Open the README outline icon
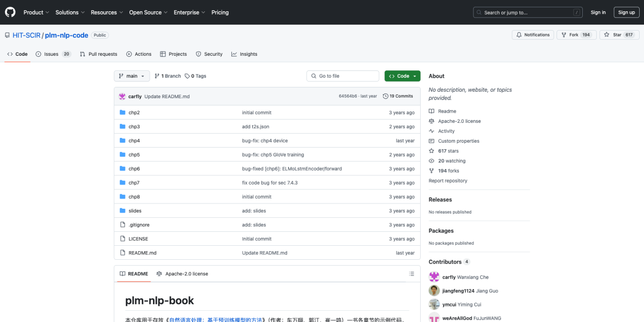 (411, 274)
